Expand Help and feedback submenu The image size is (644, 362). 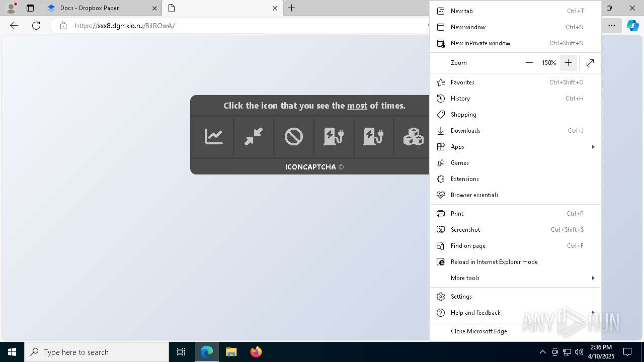(515, 313)
